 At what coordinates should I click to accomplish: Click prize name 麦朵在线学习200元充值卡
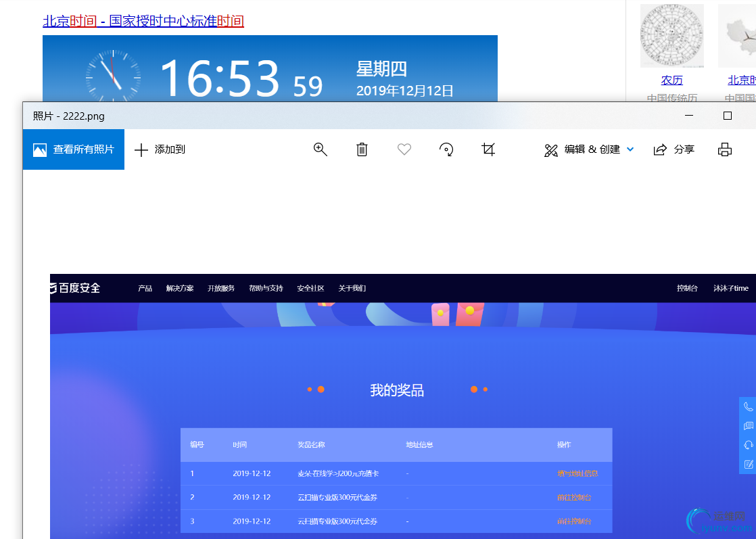pos(338,473)
